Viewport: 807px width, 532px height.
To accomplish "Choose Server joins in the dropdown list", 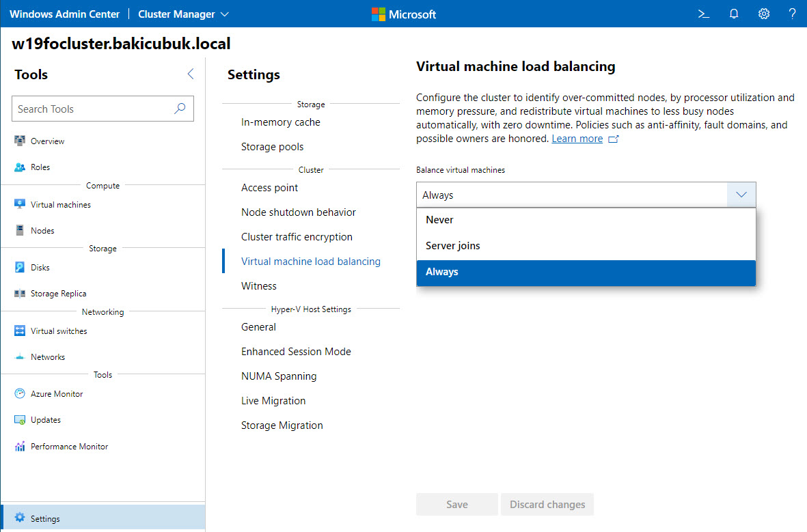I will (x=586, y=246).
